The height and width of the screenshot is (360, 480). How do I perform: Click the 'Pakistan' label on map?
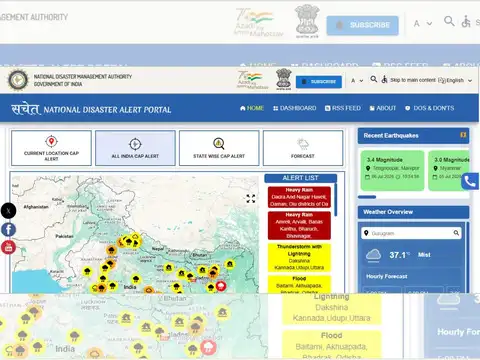(64, 236)
